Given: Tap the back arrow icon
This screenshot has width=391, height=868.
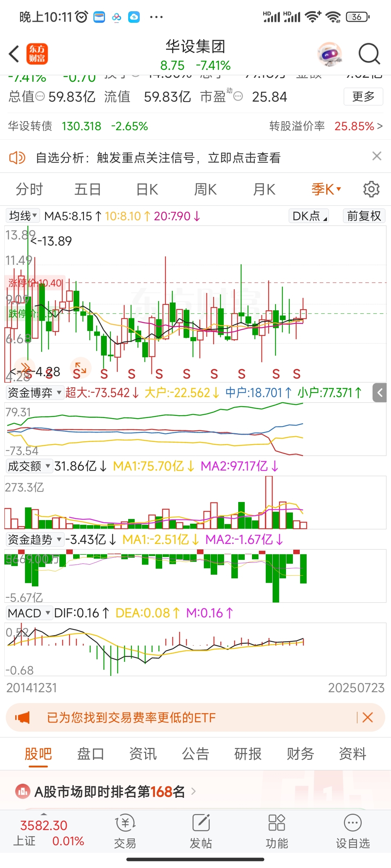Looking at the screenshot, I should 14,54.
